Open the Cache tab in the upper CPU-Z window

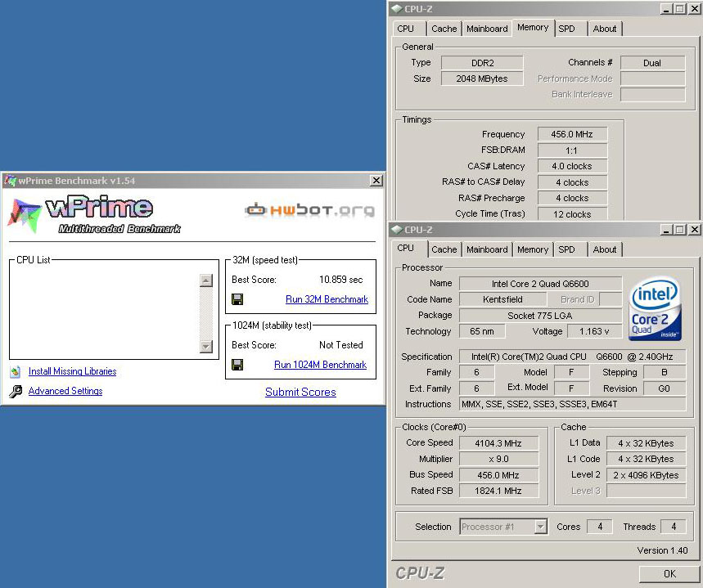tap(444, 29)
